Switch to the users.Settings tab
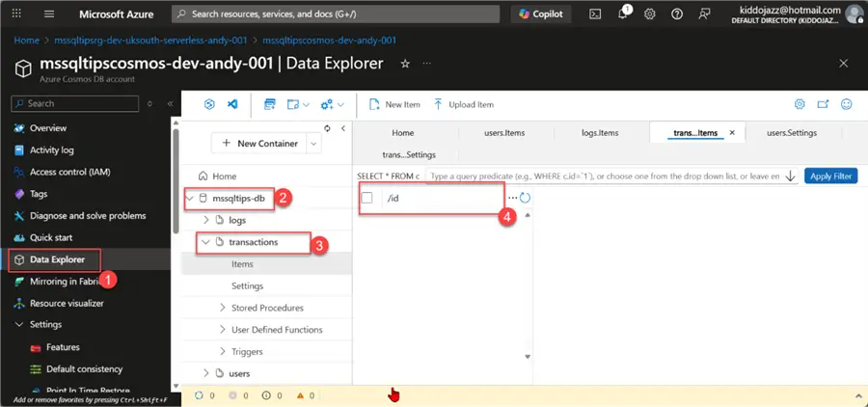 point(792,133)
